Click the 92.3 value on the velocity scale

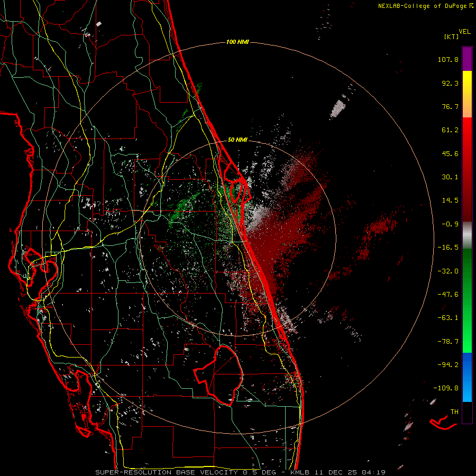tap(450, 83)
